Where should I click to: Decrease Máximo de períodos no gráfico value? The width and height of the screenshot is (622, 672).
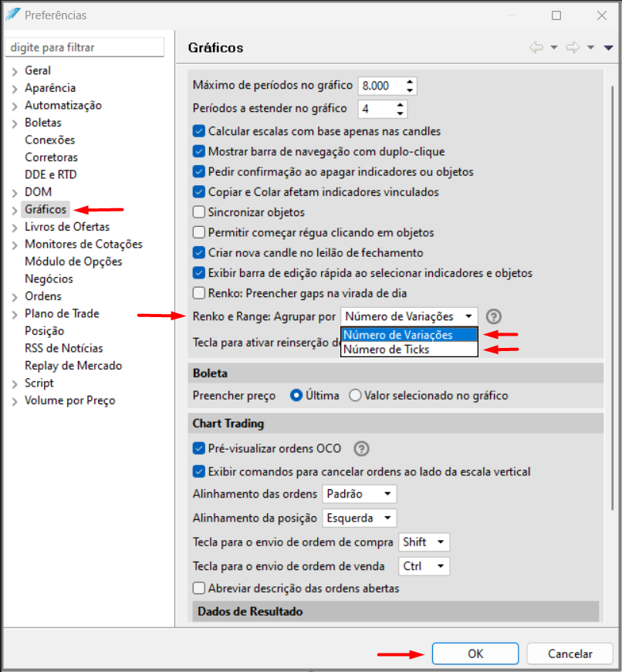pyautogui.click(x=410, y=90)
